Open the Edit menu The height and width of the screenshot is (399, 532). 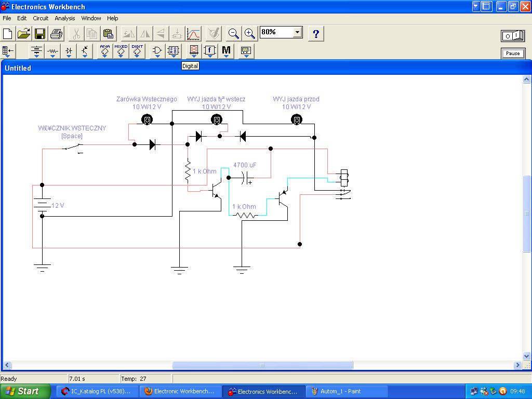pyautogui.click(x=22, y=18)
